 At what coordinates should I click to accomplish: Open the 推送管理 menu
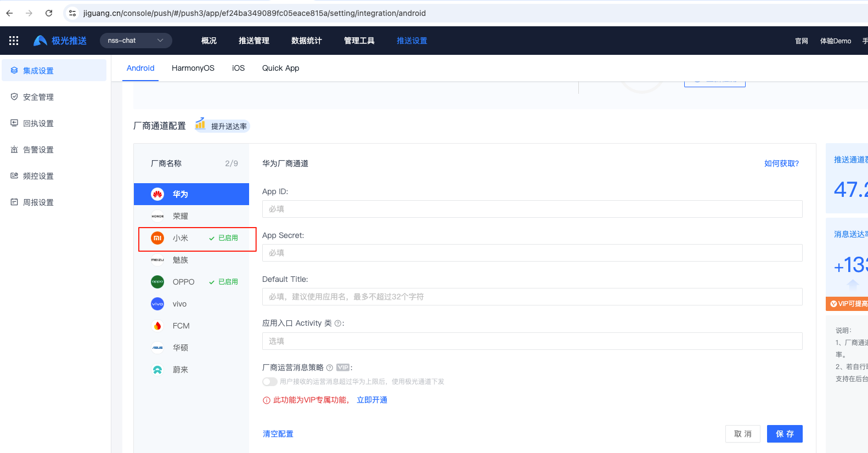point(254,41)
